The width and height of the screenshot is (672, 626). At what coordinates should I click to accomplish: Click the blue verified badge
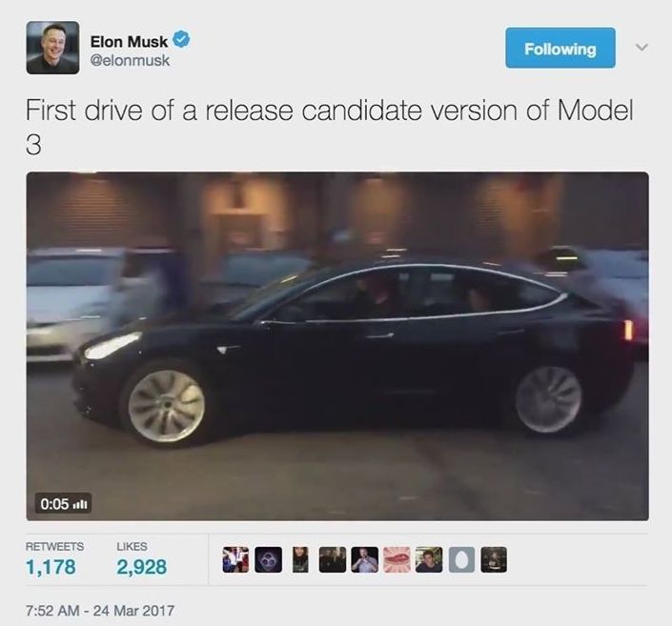coord(181,40)
